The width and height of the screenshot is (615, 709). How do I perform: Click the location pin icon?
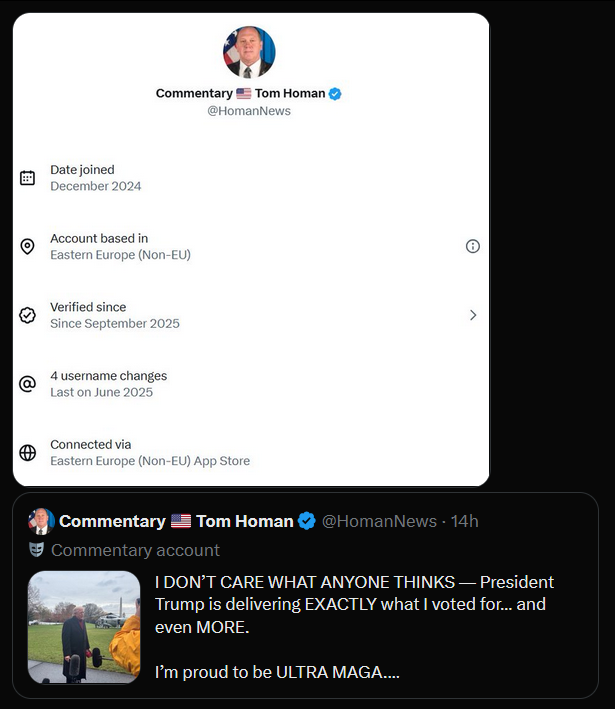[x=28, y=246]
